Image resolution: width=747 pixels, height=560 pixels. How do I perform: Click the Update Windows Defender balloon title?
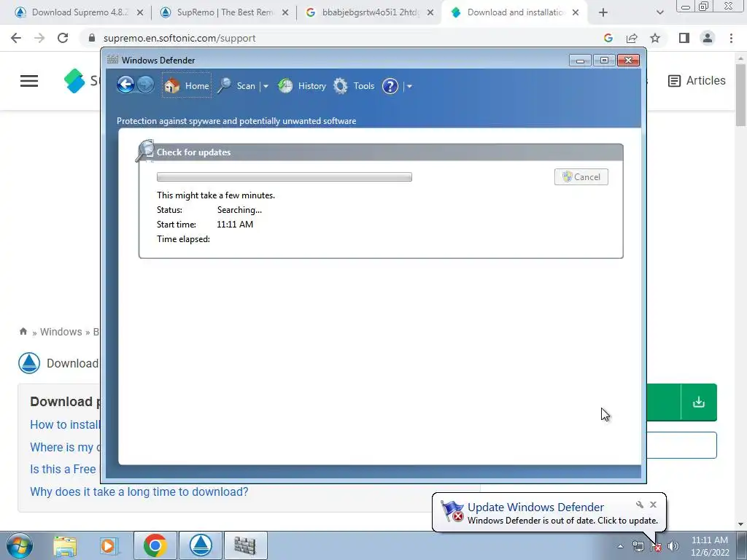coord(535,507)
